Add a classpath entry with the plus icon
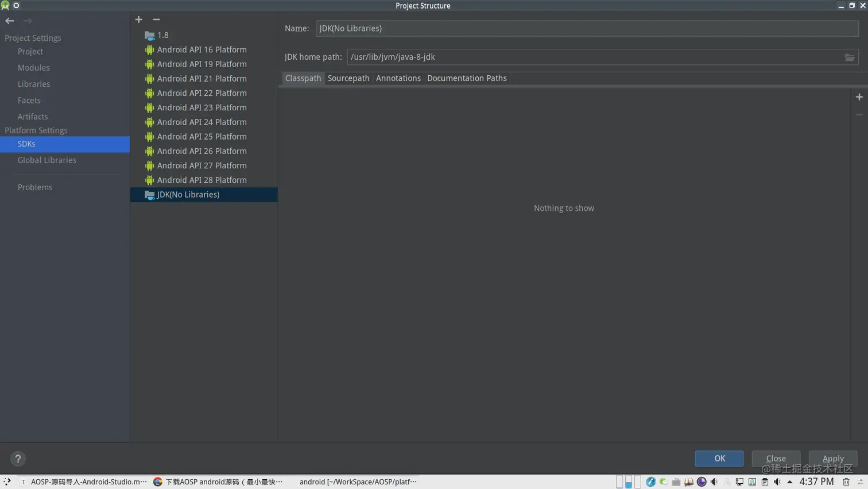868x489 pixels. 859,97
